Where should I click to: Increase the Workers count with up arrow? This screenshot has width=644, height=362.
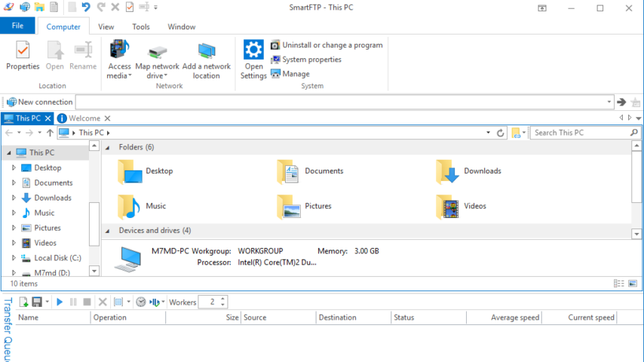click(222, 299)
